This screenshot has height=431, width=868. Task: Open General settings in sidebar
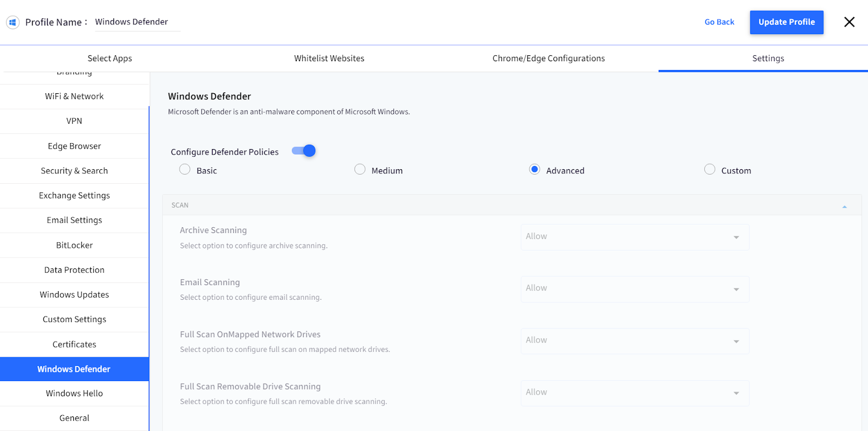click(74, 419)
